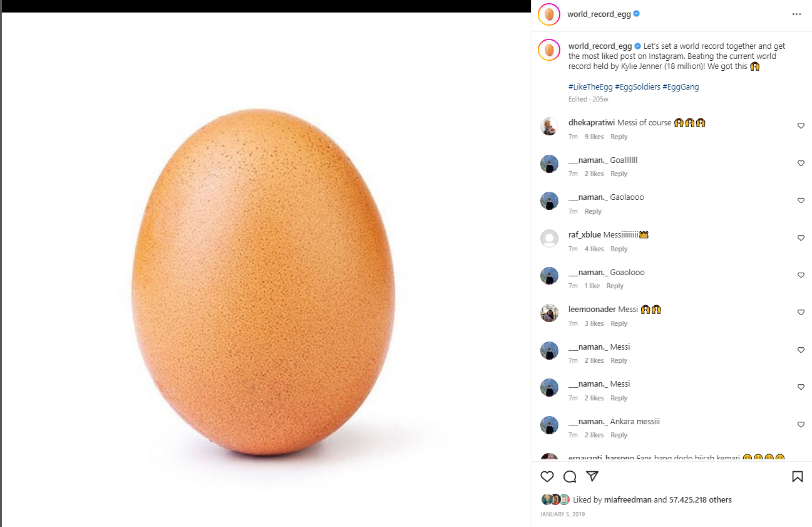Screen dimensions: 812x527
Task: Share the post via the paper plane icon
Action: pyautogui.click(x=592, y=477)
